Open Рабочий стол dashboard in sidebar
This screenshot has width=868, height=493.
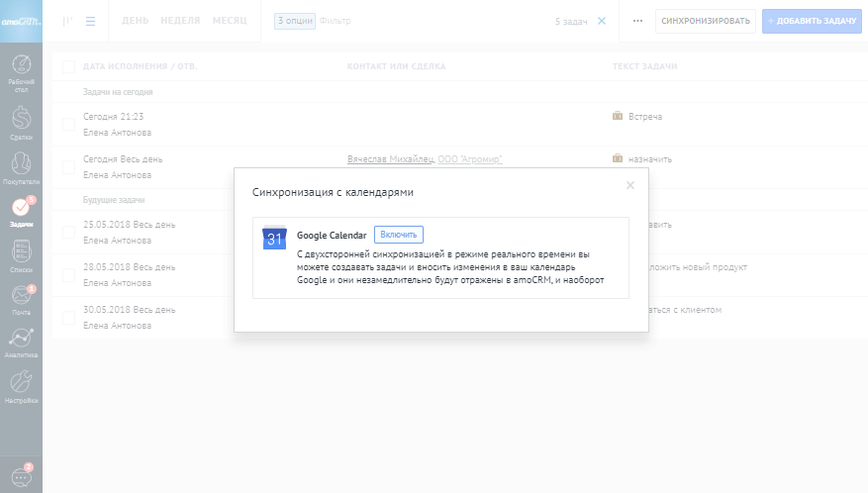click(21, 71)
